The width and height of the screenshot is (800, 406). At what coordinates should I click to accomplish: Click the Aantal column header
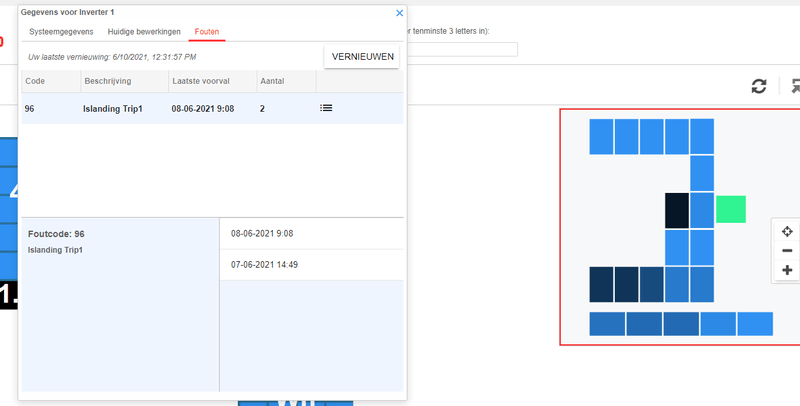point(286,82)
